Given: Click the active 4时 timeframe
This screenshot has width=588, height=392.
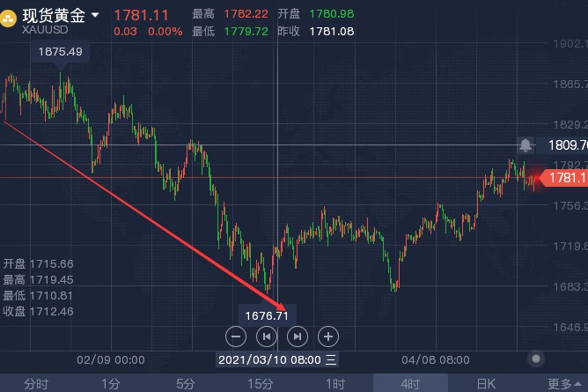Looking at the screenshot, I should 410,383.
